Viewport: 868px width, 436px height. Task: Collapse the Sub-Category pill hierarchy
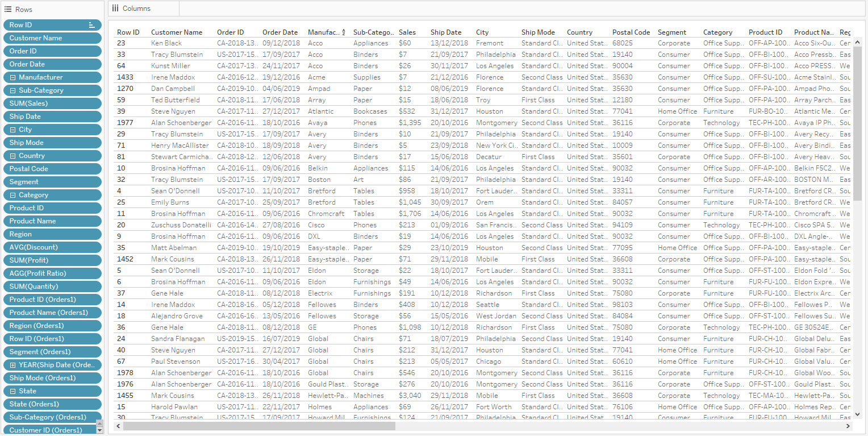click(12, 90)
